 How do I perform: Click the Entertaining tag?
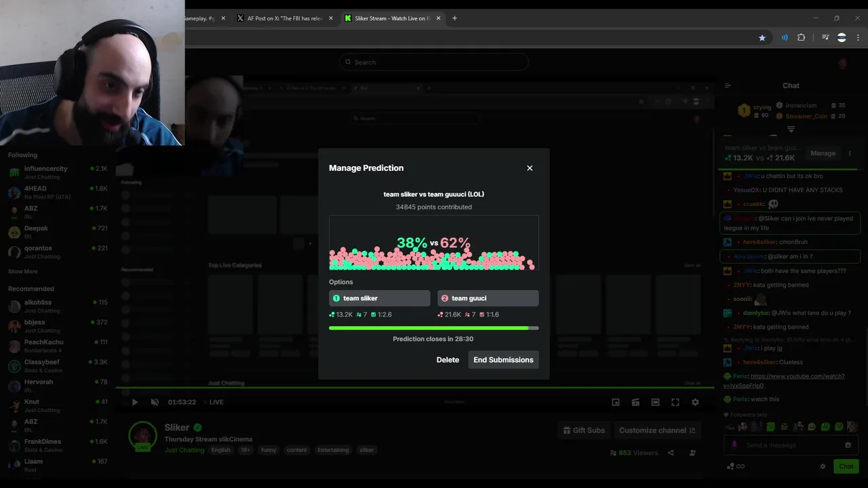[x=333, y=450]
